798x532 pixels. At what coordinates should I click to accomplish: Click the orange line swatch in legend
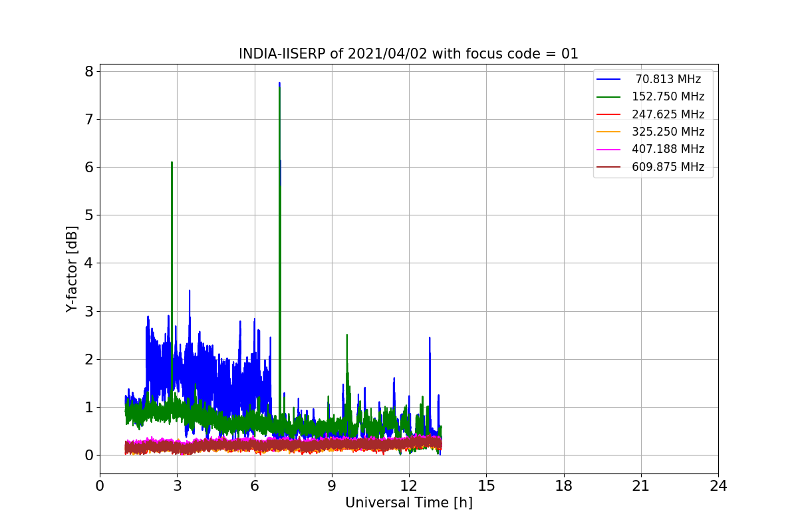(609, 132)
